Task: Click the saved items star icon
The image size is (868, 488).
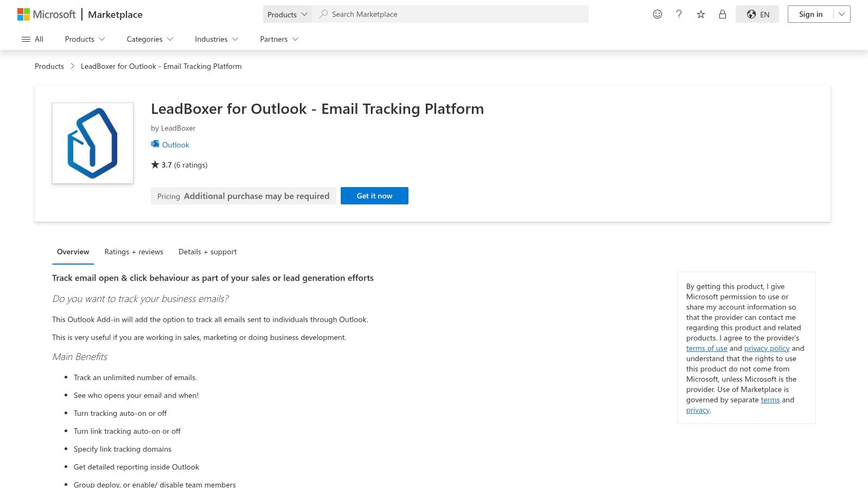Action: 700,14
